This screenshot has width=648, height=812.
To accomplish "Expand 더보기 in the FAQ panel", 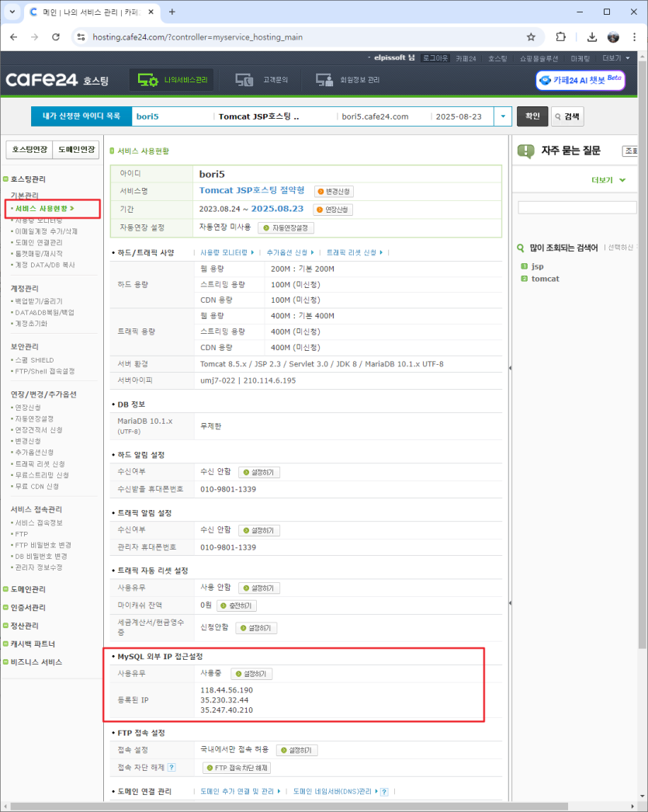I will 608,179.
